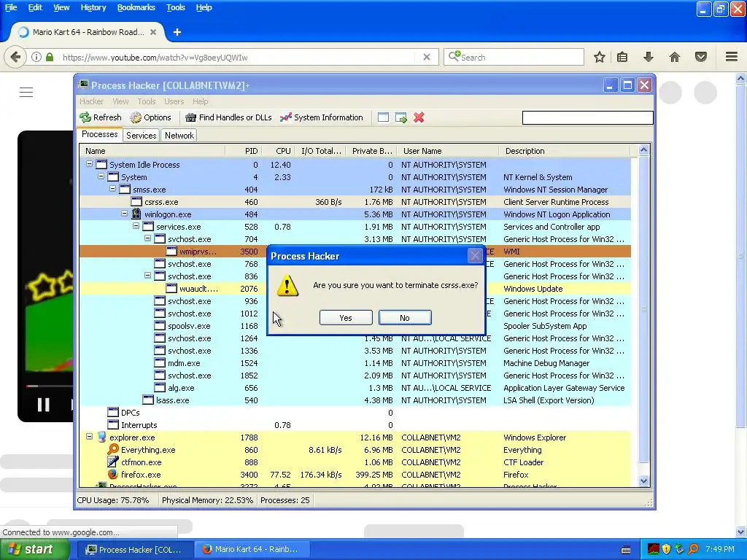Viewport: 747px width, 560px height.
Task: Select the lsass.exe process row
Action: click(355, 400)
